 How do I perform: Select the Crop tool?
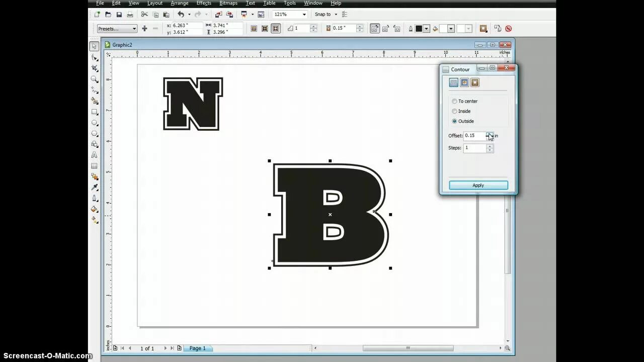point(94,68)
